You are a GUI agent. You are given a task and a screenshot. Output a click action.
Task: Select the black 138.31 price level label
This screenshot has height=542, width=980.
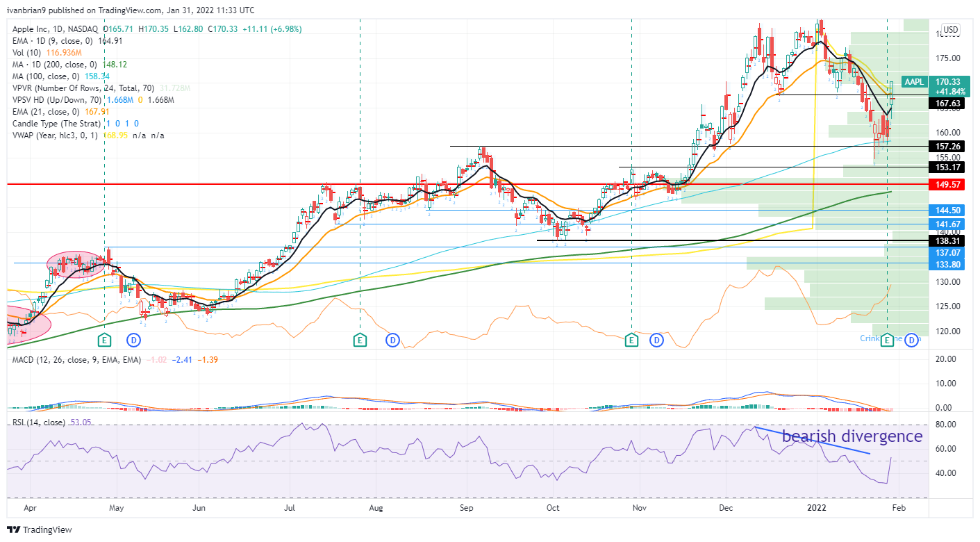[x=947, y=240]
